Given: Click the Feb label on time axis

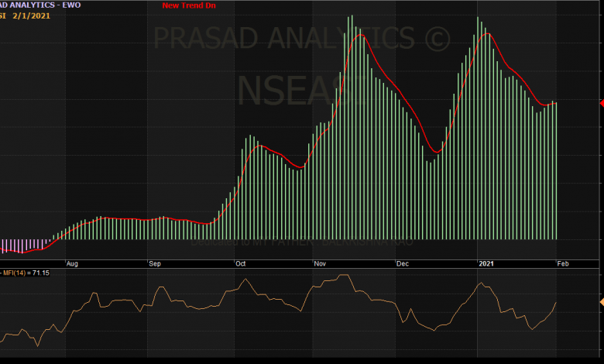Looking at the screenshot, I should 562,264.
